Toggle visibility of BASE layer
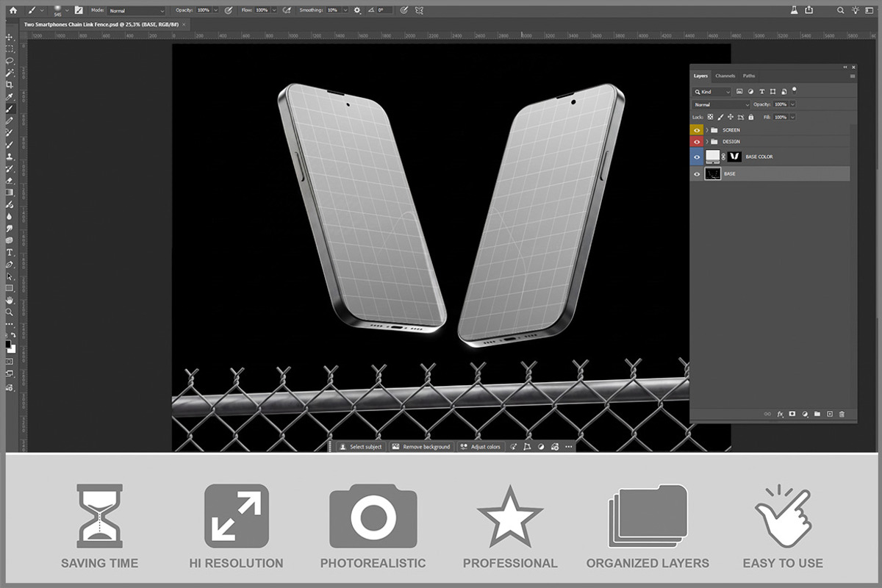Screen dimensions: 882x588 [697, 174]
